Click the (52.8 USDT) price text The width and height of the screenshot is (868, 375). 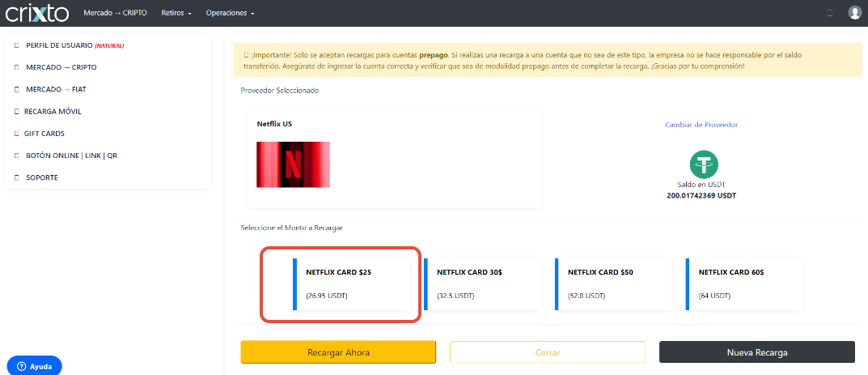point(586,296)
